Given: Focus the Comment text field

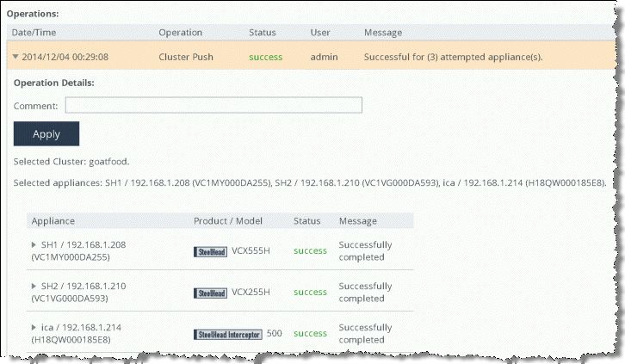Looking at the screenshot, I should [213, 105].
